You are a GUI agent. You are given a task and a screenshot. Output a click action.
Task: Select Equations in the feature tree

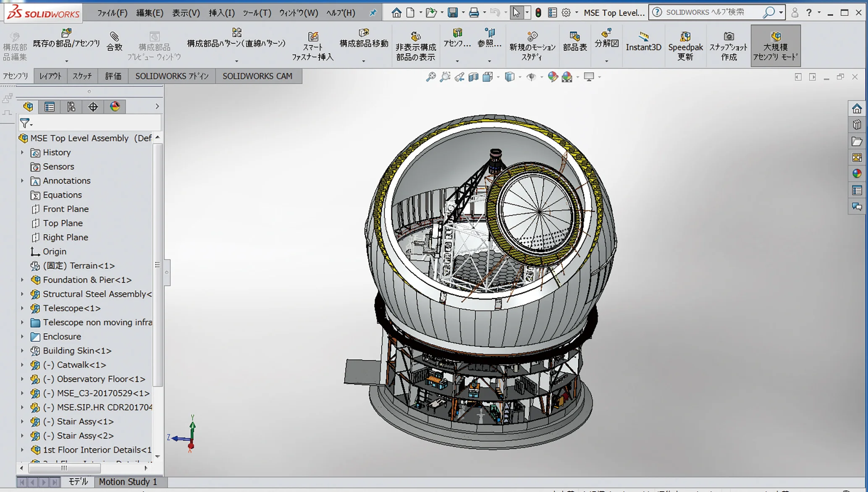pos(62,195)
